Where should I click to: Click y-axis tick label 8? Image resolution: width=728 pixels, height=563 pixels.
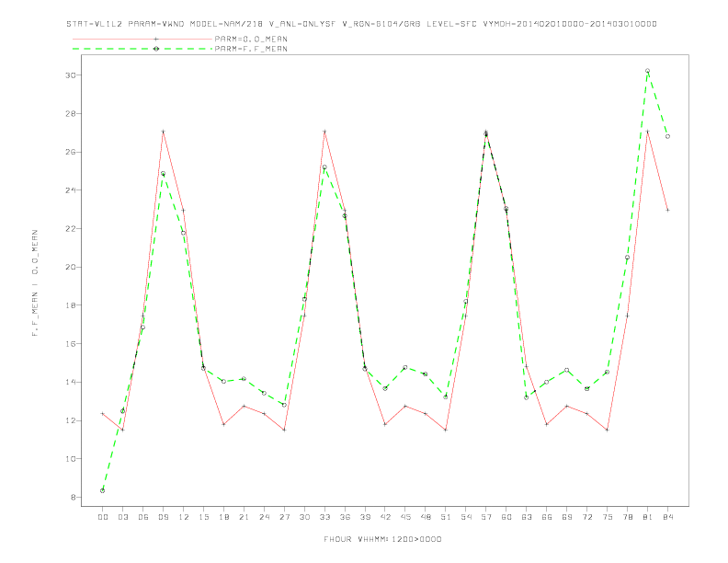click(x=73, y=497)
